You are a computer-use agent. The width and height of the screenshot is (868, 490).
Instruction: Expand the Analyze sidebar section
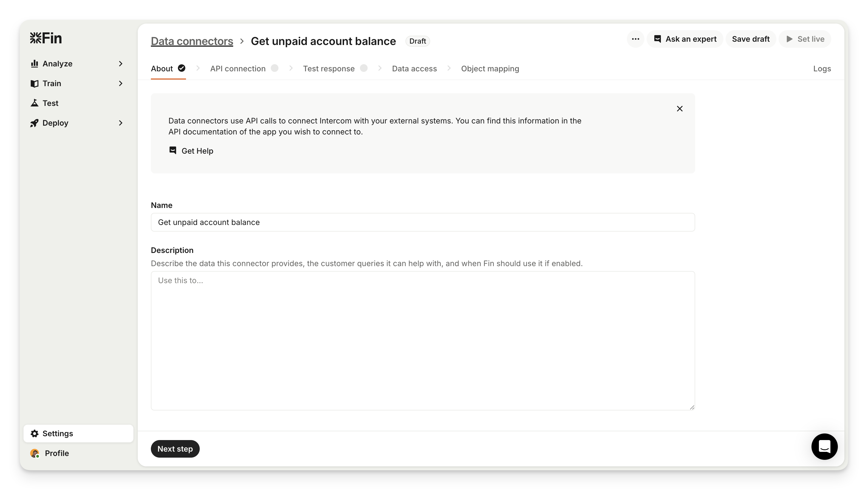click(121, 64)
